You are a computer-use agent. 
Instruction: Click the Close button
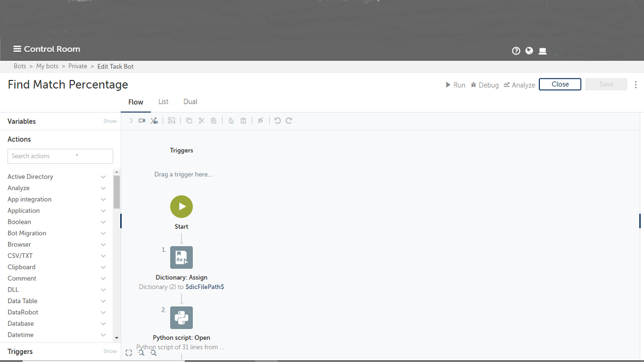pyautogui.click(x=560, y=84)
